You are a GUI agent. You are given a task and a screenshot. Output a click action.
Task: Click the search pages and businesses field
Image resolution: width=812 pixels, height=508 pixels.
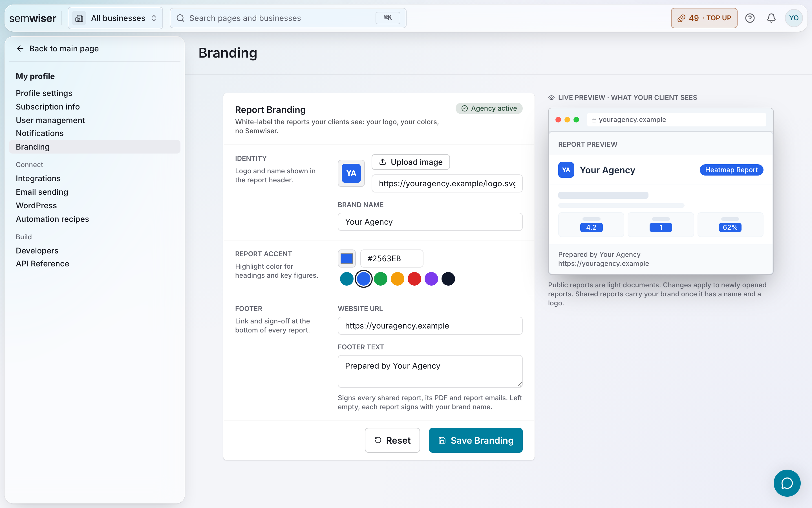coord(288,18)
